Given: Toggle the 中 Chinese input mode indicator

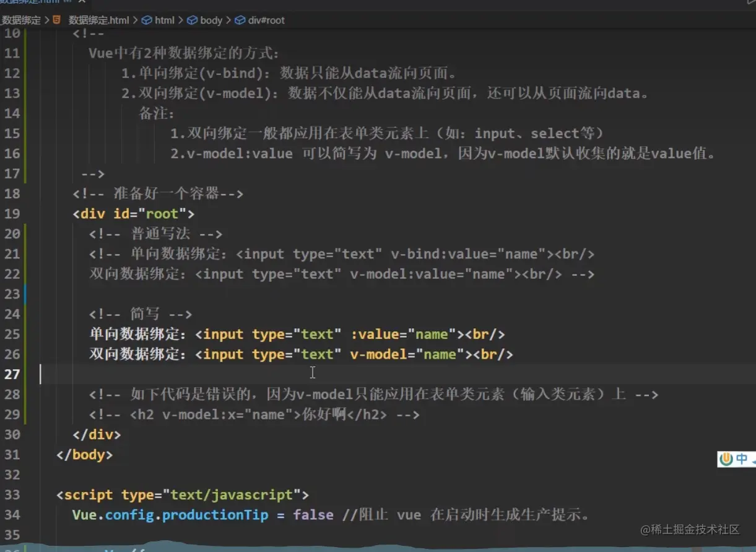Looking at the screenshot, I should click(742, 459).
